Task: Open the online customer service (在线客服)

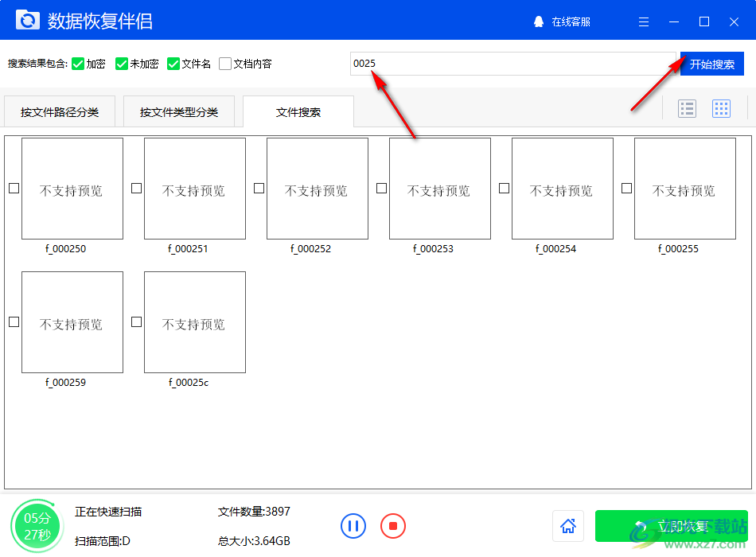Action: click(x=560, y=22)
